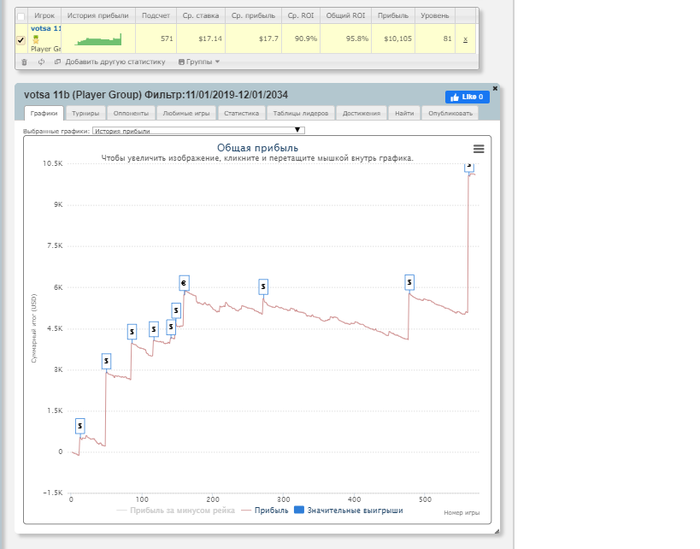Sort by the Подсчет column header
700x549 pixels.
pos(156,16)
